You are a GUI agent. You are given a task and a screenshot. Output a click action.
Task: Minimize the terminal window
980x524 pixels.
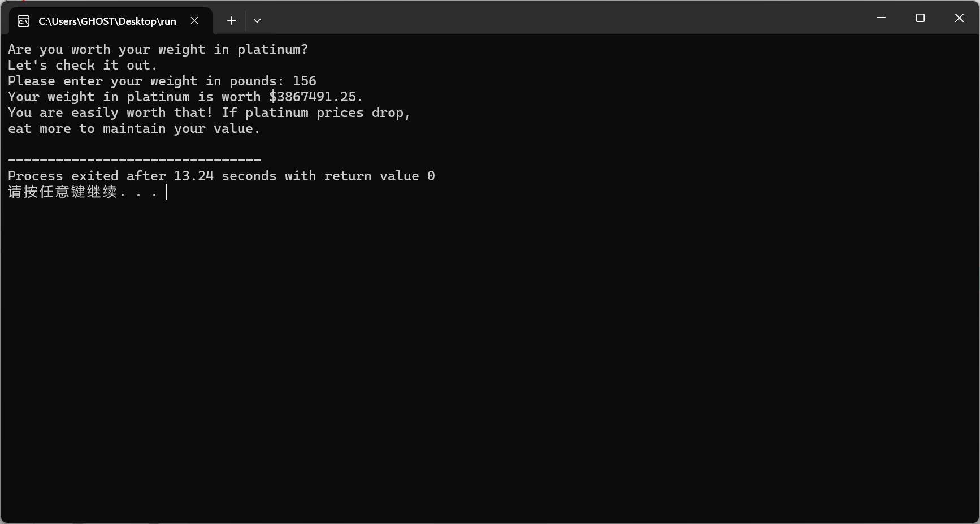click(881, 18)
